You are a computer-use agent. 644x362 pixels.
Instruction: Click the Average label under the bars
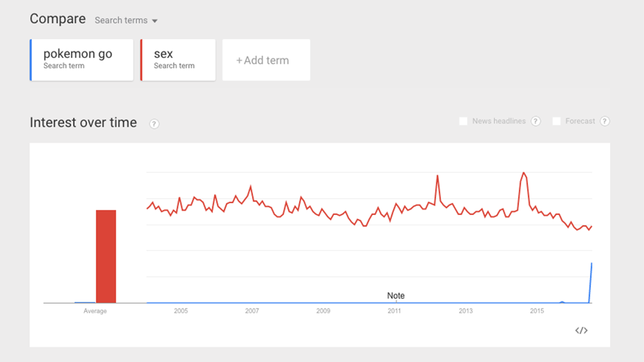[x=95, y=311]
